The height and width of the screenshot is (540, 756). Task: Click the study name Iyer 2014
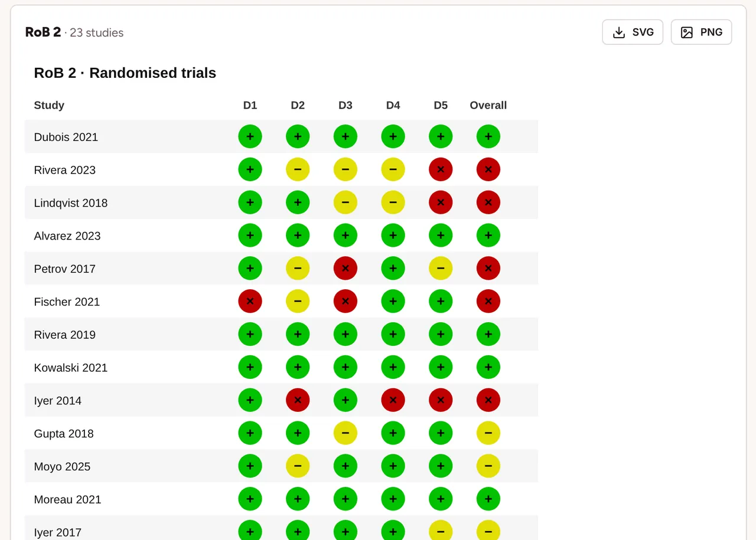click(x=58, y=401)
